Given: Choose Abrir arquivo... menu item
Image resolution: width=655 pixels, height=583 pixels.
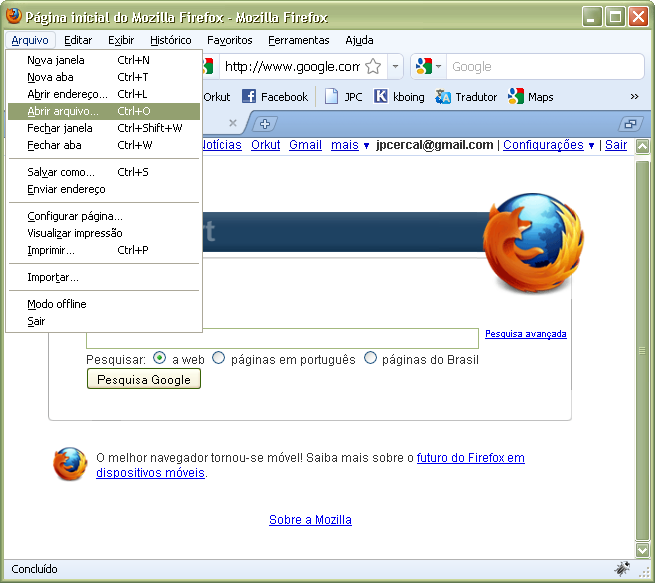Looking at the screenshot, I should (104, 111).
